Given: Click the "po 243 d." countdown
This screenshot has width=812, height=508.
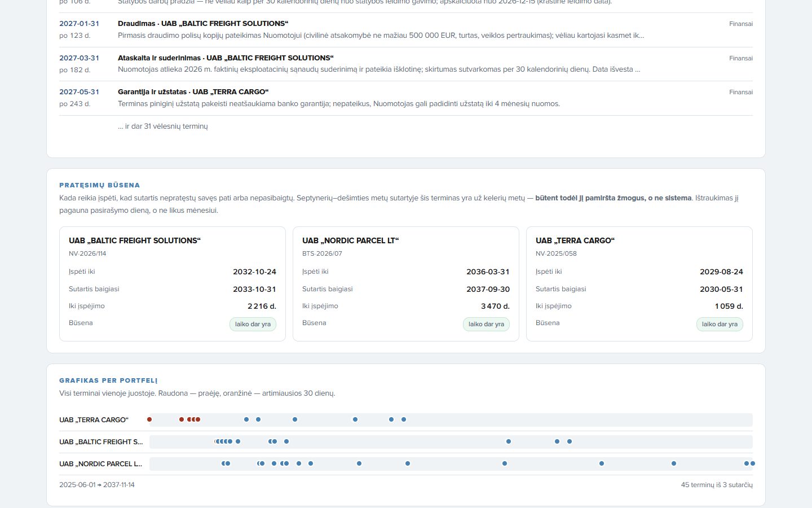Looking at the screenshot, I should click(x=75, y=104).
